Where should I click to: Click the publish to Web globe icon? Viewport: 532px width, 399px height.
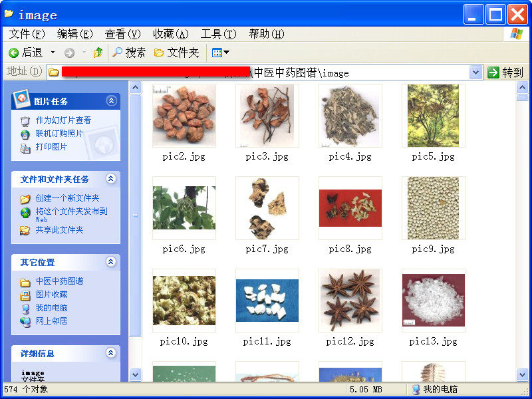(25, 213)
